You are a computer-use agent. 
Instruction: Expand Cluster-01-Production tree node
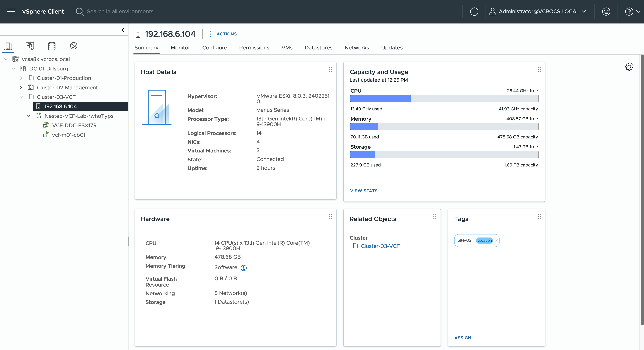(x=21, y=78)
